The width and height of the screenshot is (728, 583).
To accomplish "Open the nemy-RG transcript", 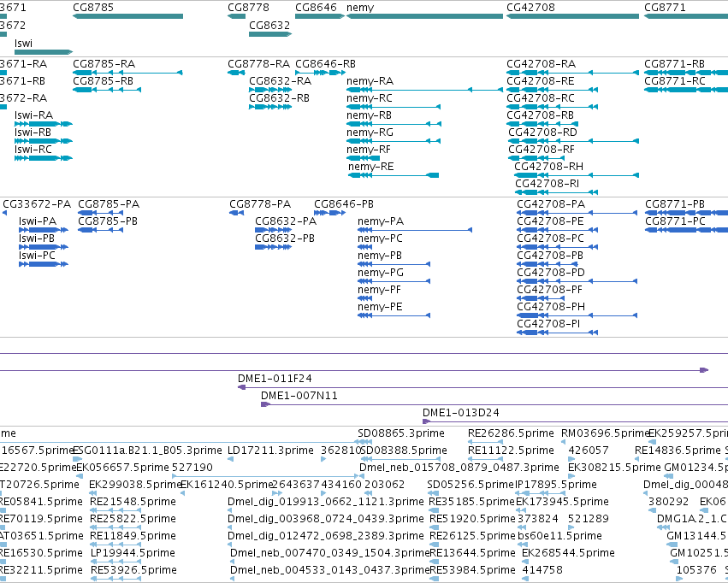I will [394, 141].
